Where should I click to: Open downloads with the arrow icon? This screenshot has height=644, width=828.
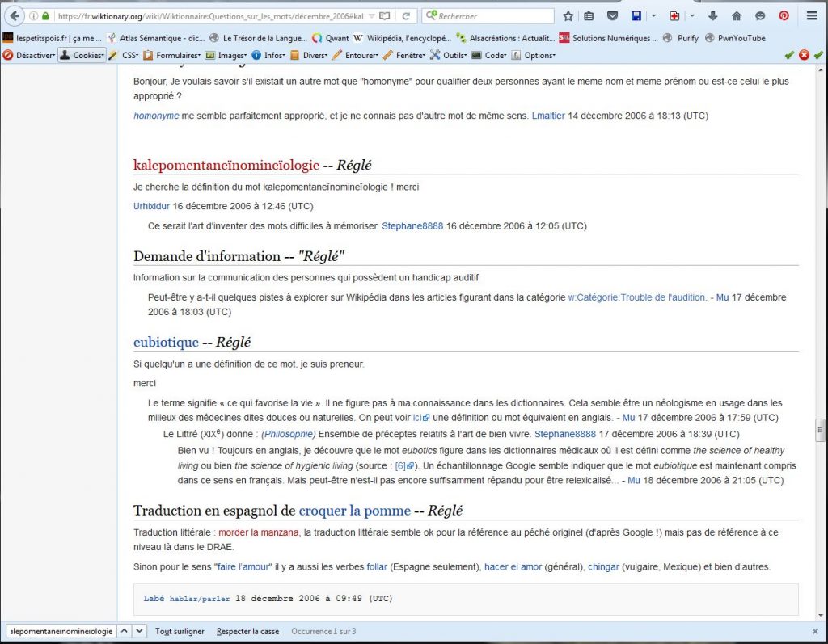click(x=714, y=15)
